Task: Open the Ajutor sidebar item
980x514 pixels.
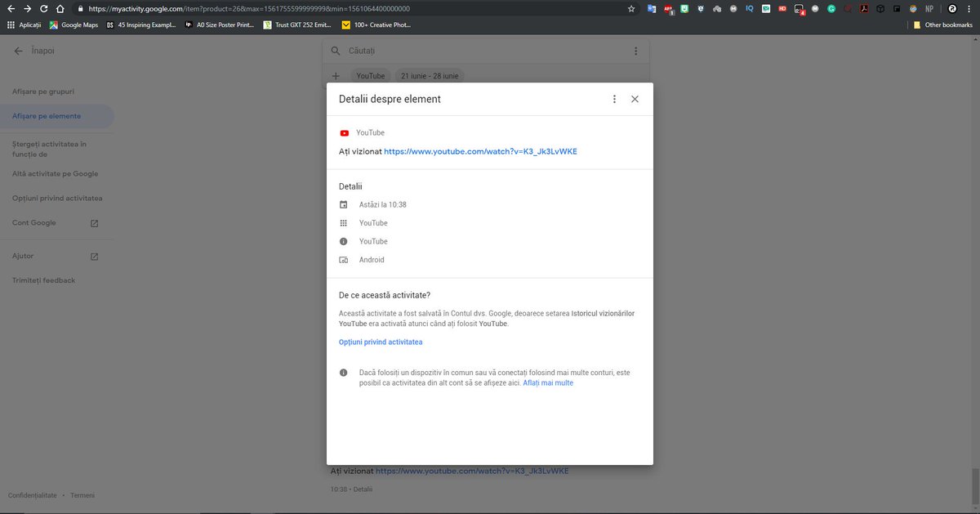Action: 23,256
